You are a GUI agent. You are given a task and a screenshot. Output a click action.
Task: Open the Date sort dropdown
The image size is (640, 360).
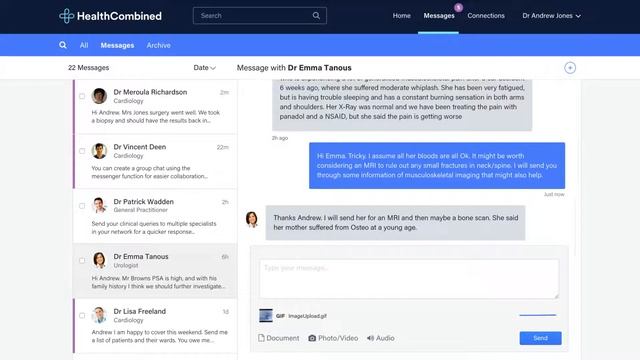204,68
